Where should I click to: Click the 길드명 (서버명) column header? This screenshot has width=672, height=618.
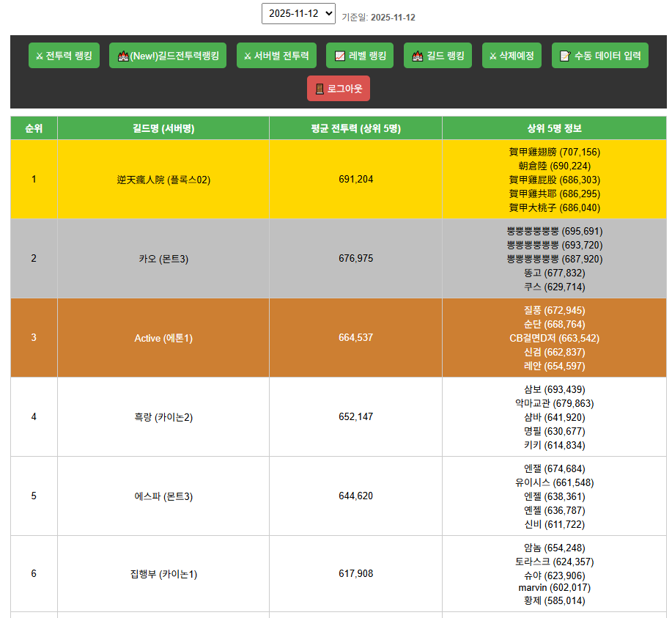click(163, 128)
